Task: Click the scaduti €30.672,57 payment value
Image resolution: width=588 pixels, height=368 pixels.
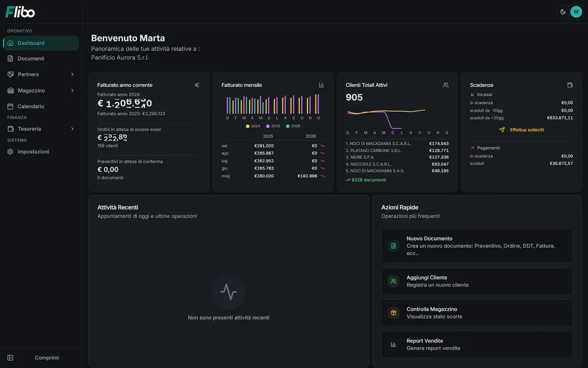Action: point(561,163)
